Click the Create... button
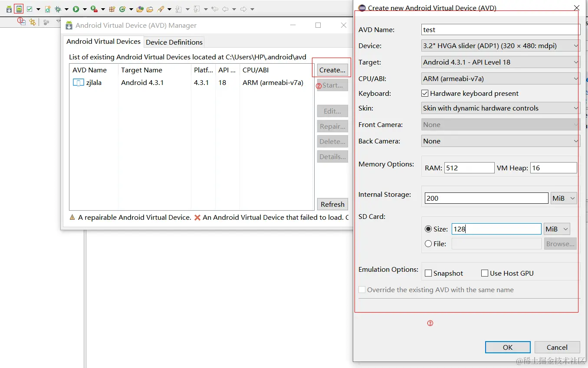This screenshot has height=368, width=588. pyautogui.click(x=332, y=70)
